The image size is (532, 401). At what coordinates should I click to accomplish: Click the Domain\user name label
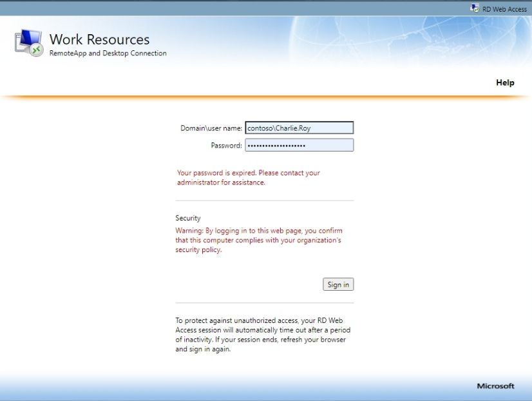click(211, 127)
